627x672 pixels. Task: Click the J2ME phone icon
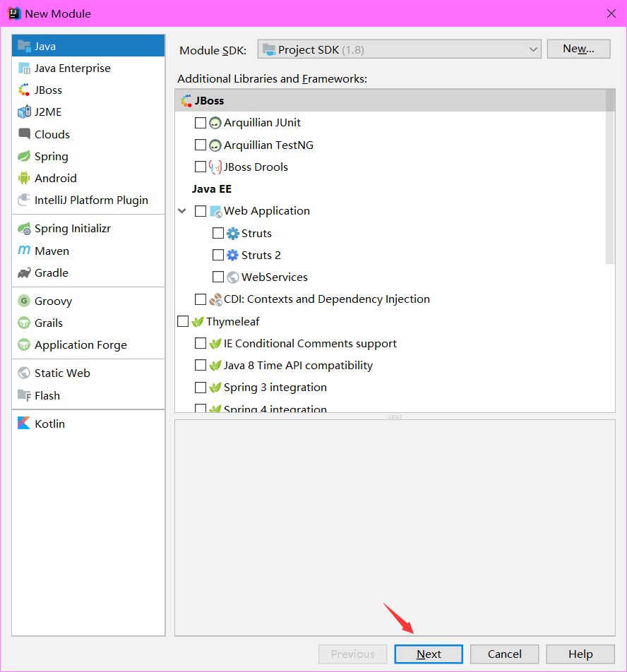click(x=24, y=112)
